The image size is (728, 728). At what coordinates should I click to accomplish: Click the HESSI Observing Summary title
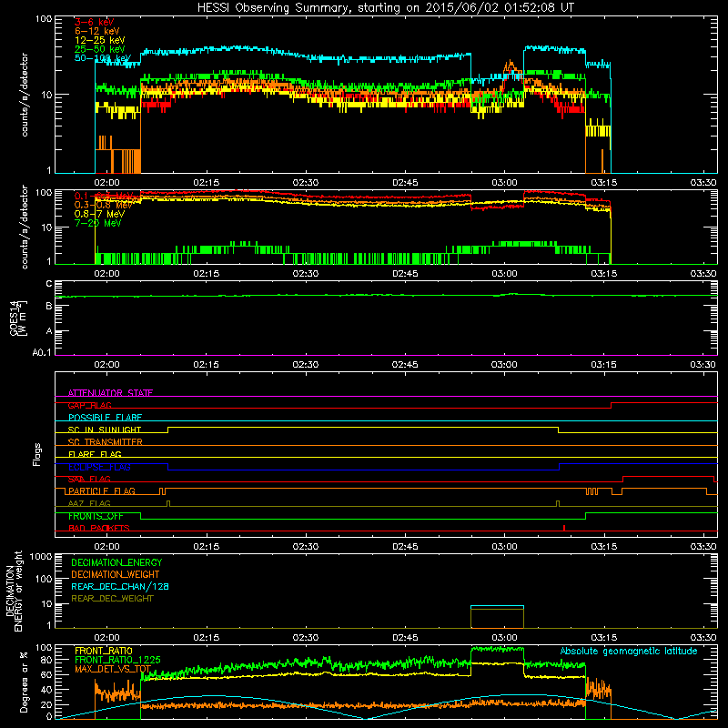(385, 8)
